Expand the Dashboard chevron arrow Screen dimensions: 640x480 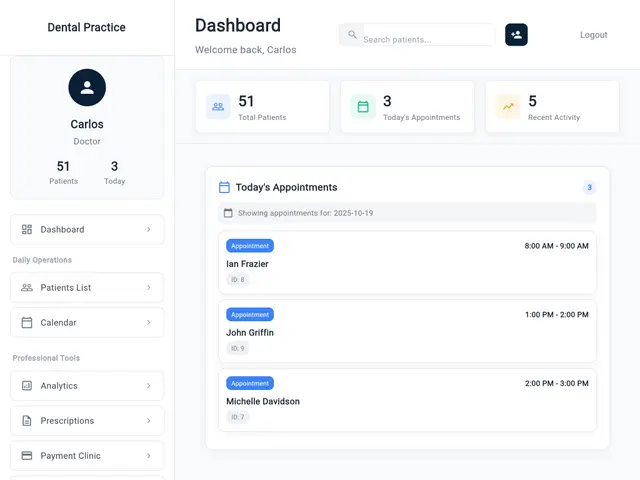149,230
